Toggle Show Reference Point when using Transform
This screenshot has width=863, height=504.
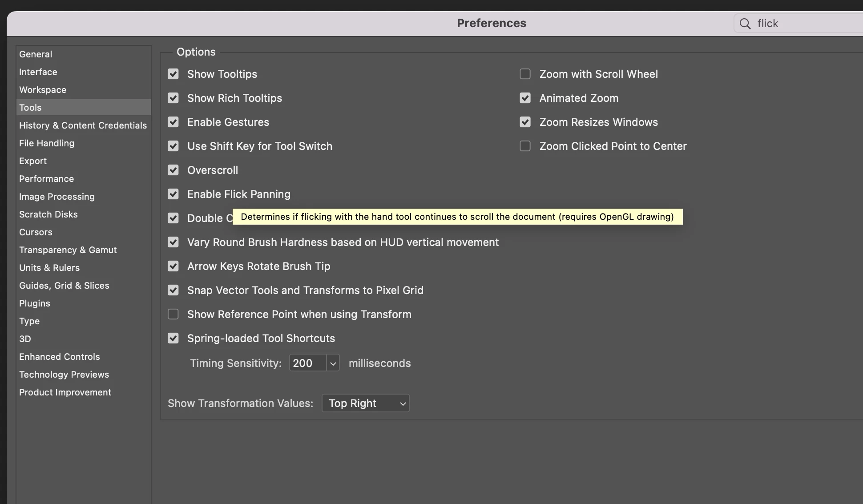(x=173, y=314)
